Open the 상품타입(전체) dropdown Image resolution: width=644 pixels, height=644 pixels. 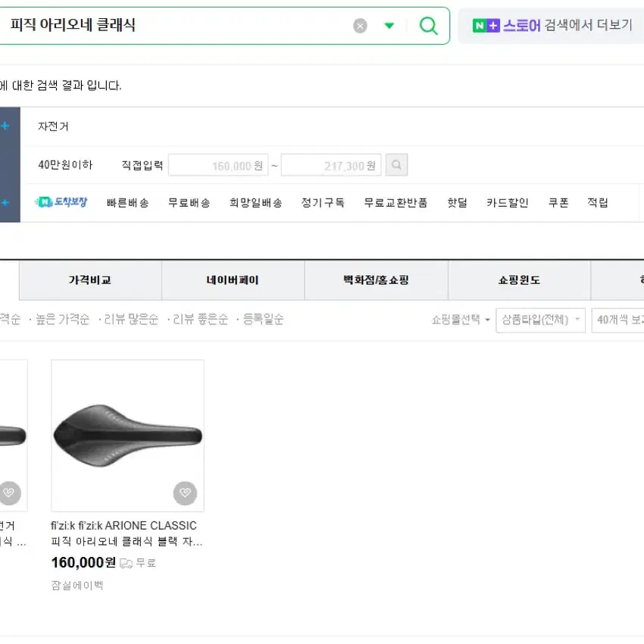(540, 320)
